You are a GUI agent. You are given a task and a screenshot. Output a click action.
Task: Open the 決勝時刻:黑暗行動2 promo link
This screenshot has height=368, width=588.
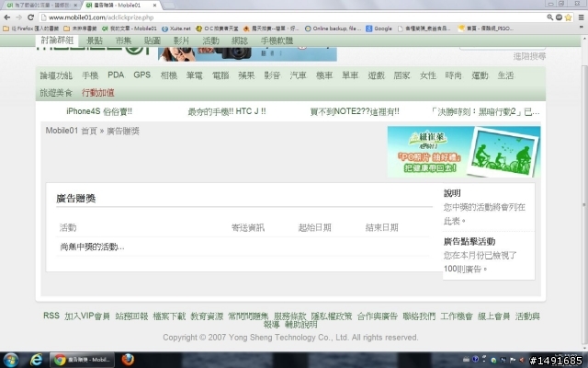coord(485,111)
